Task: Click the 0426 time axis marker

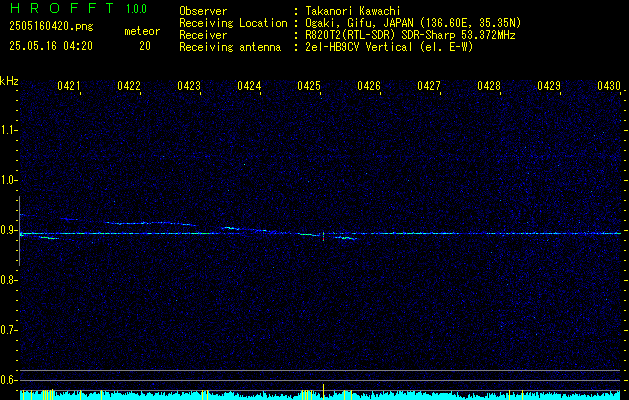Action: [x=369, y=86]
